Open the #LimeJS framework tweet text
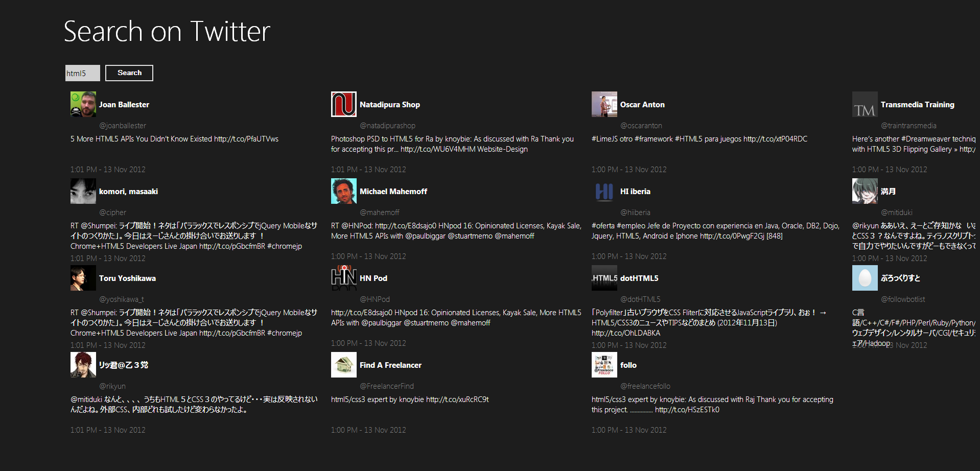980x471 pixels. (699, 139)
